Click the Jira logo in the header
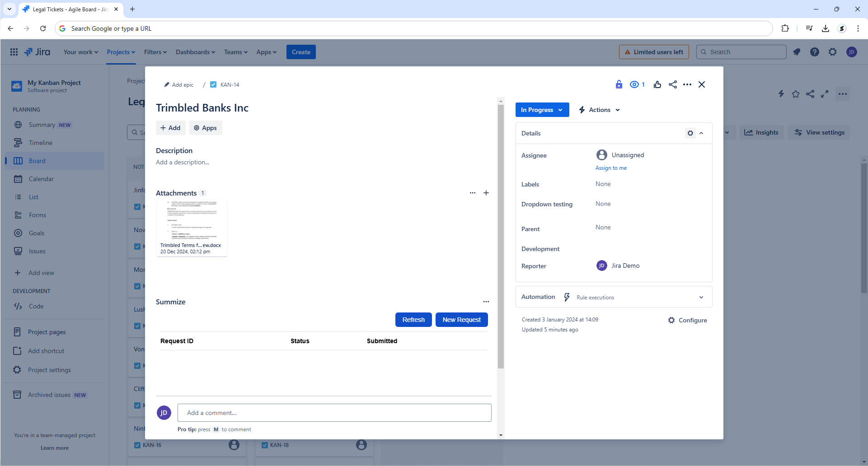This screenshot has width=868, height=466. pyautogui.click(x=37, y=52)
